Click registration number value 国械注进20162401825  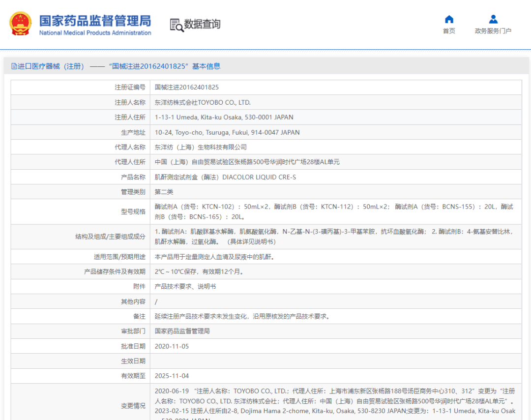pos(187,88)
